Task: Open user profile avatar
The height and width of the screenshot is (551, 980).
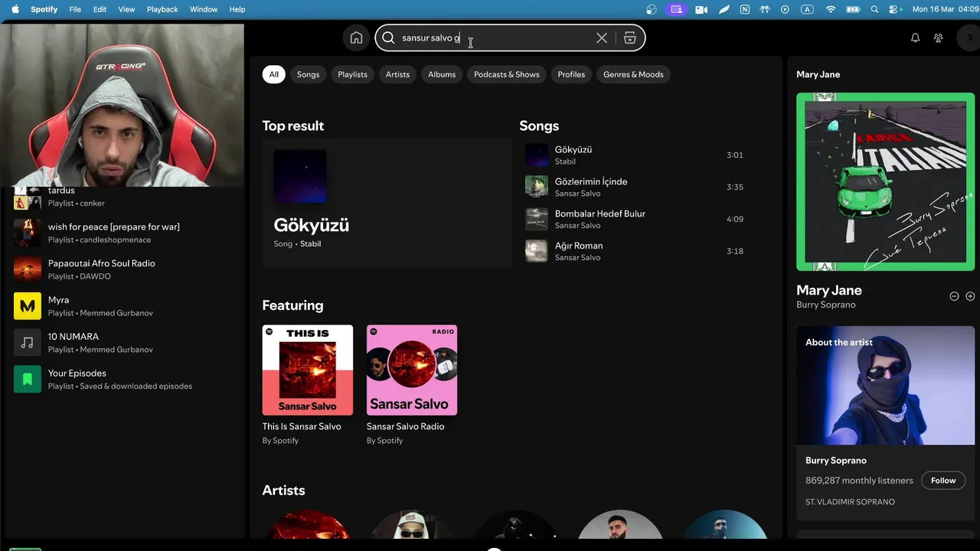Action: 969,37
